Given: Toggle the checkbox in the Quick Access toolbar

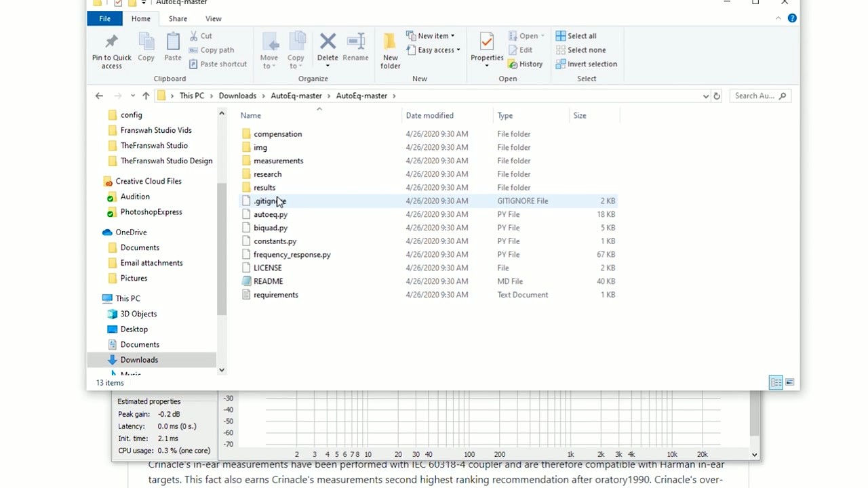Looking at the screenshot, I should 117,3.
